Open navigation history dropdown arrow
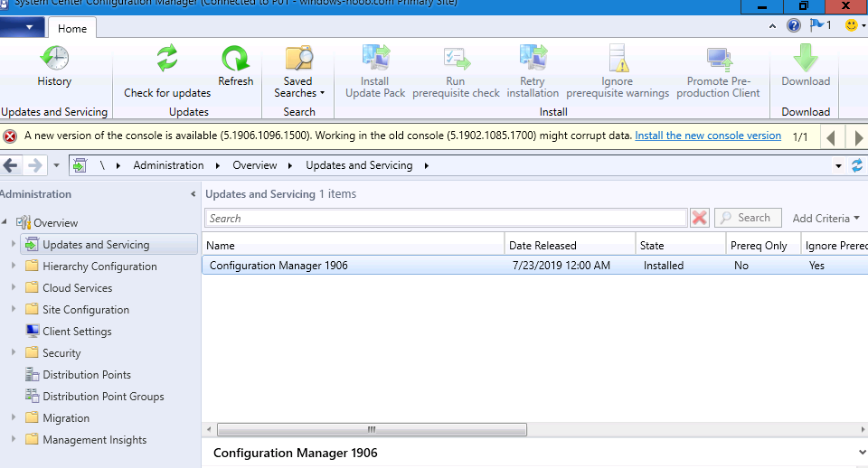Image resolution: width=868 pixels, height=468 pixels. tap(56, 165)
